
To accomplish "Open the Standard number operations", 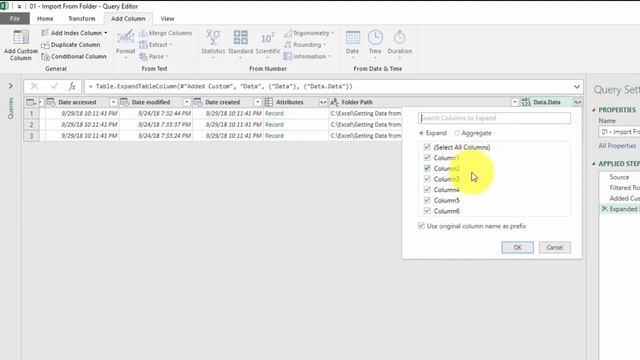I will (240, 44).
